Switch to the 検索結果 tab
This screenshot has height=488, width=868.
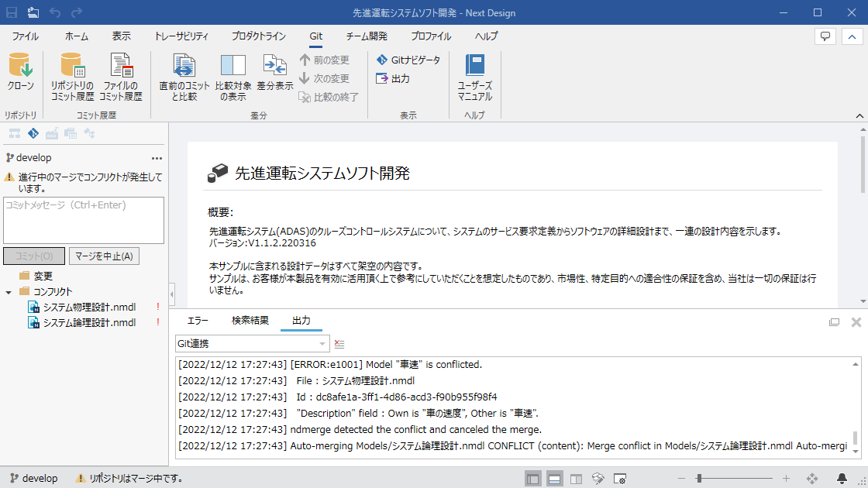point(250,321)
